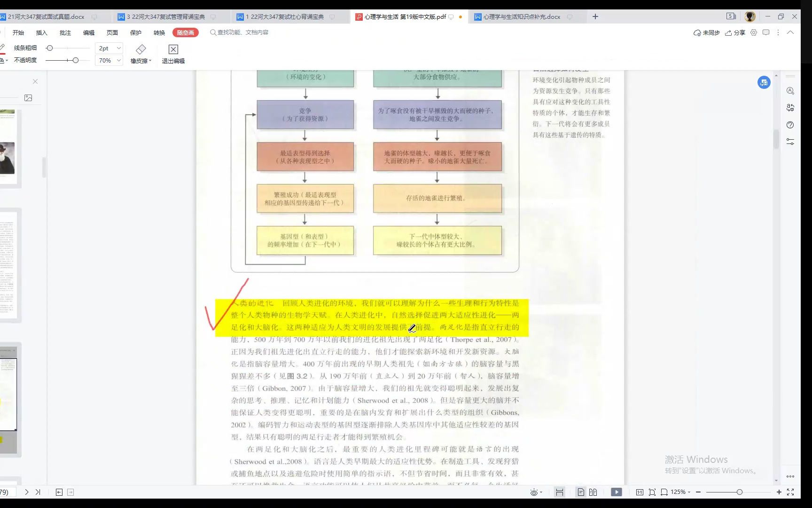Collapse the ribbon with the chevron
This screenshot has width=812, height=508.
[x=790, y=32]
